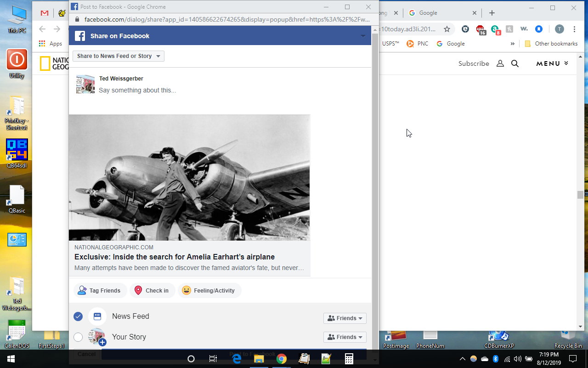The width and height of the screenshot is (588, 368).
Task: Open National Geographic search magnifier
Action: click(x=515, y=63)
